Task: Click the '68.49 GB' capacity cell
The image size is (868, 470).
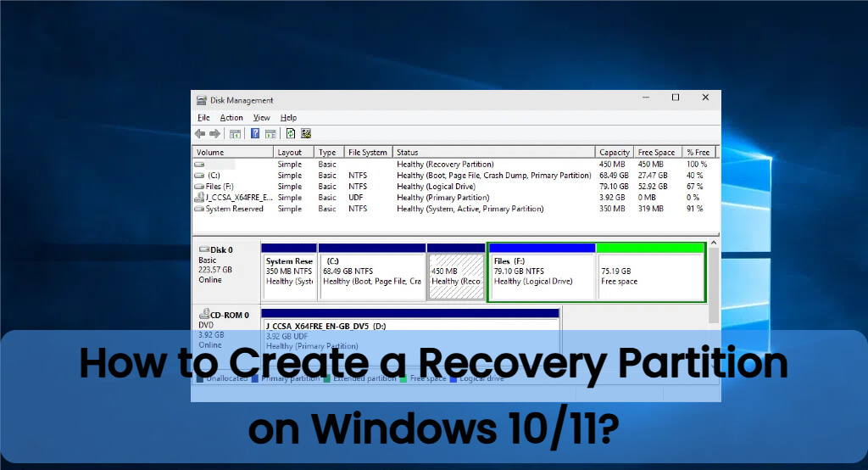Action: pyautogui.click(x=614, y=176)
